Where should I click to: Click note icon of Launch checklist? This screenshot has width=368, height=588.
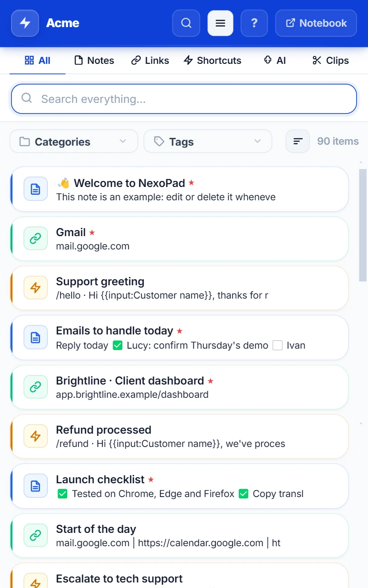35,486
